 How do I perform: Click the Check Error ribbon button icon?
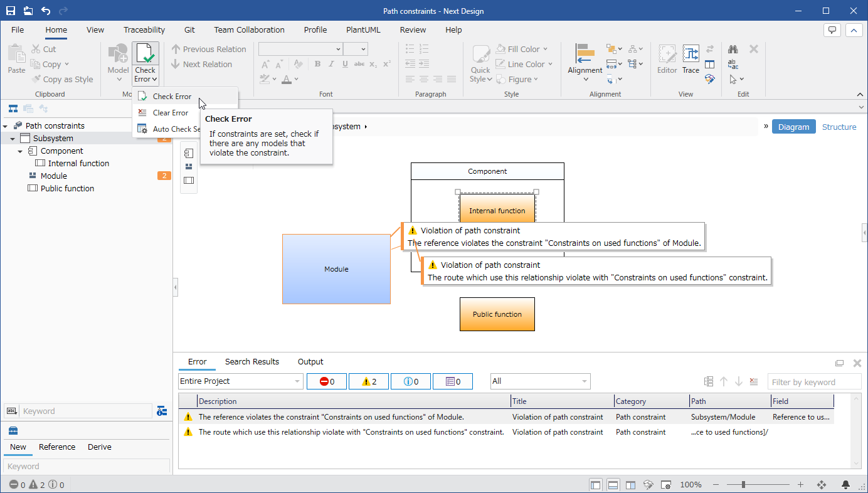coord(146,54)
